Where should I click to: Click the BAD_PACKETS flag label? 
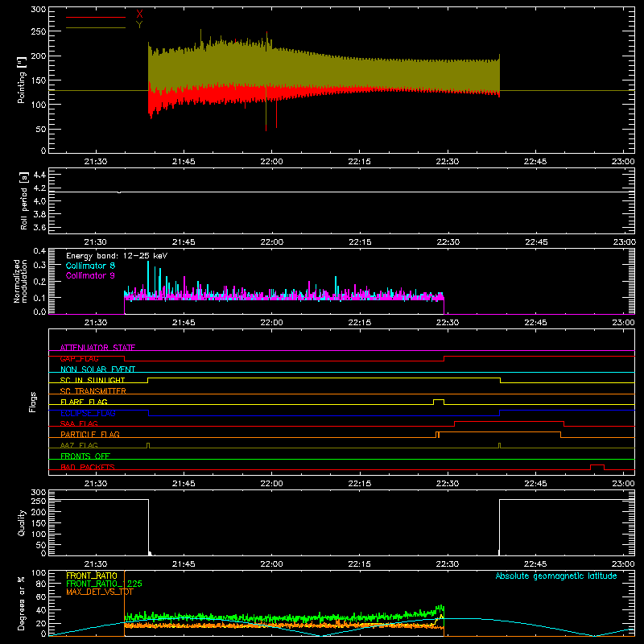click(x=88, y=467)
